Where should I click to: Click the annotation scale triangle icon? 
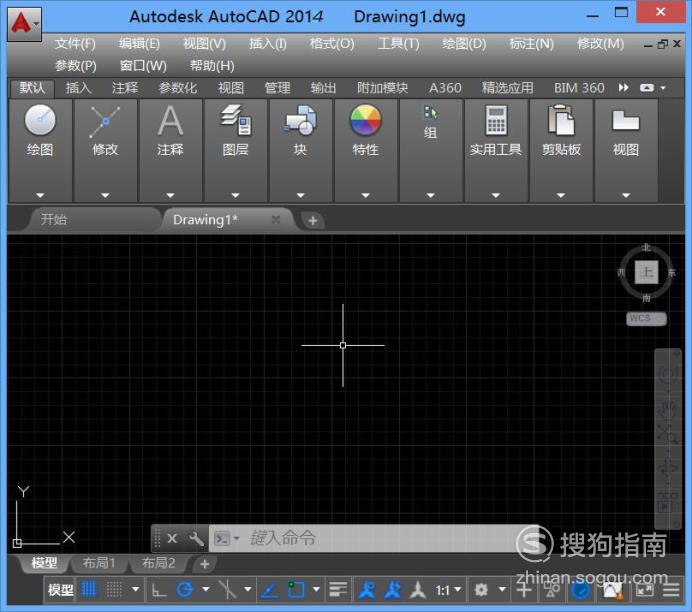tap(417, 589)
